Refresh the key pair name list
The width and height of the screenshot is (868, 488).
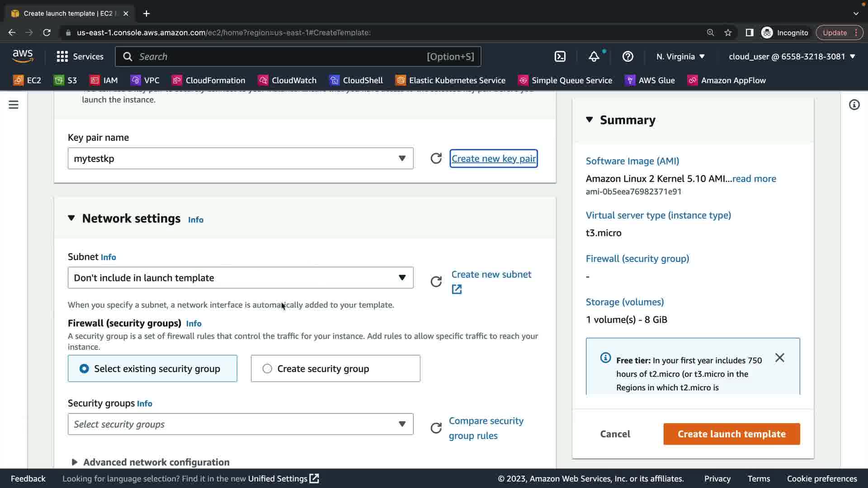[436, 159]
